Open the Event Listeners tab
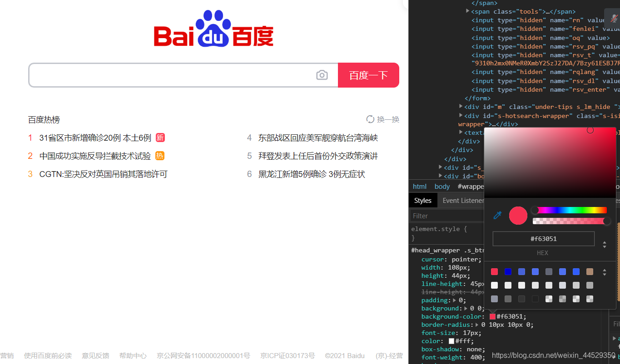This screenshot has width=620, height=364. pos(463,200)
